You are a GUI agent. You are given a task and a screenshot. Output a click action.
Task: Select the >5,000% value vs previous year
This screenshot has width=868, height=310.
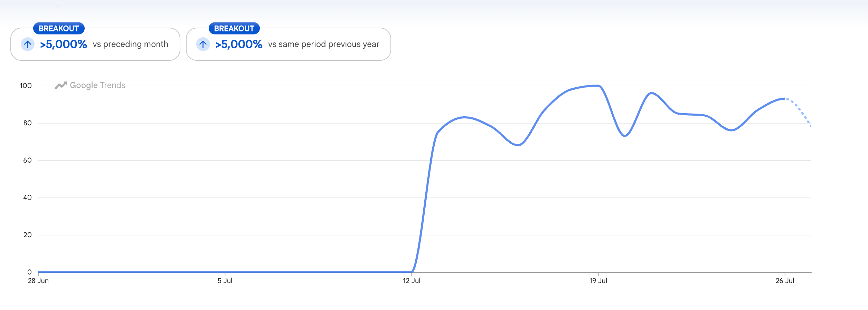pos(239,44)
